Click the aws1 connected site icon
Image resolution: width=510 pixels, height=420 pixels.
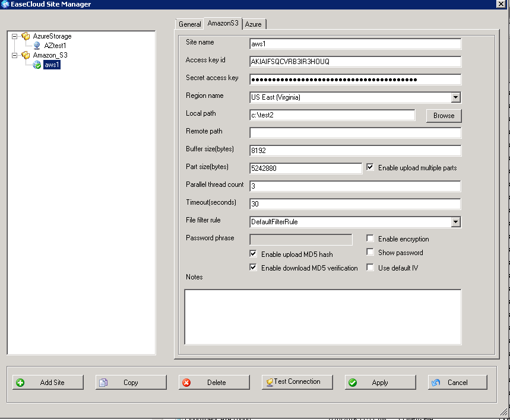click(x=37, y=65)
